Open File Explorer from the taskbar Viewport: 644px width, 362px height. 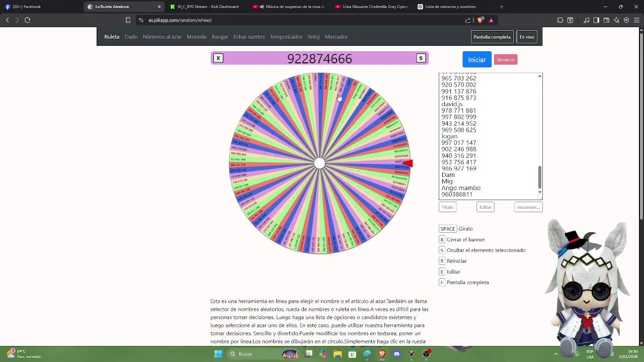338,354
